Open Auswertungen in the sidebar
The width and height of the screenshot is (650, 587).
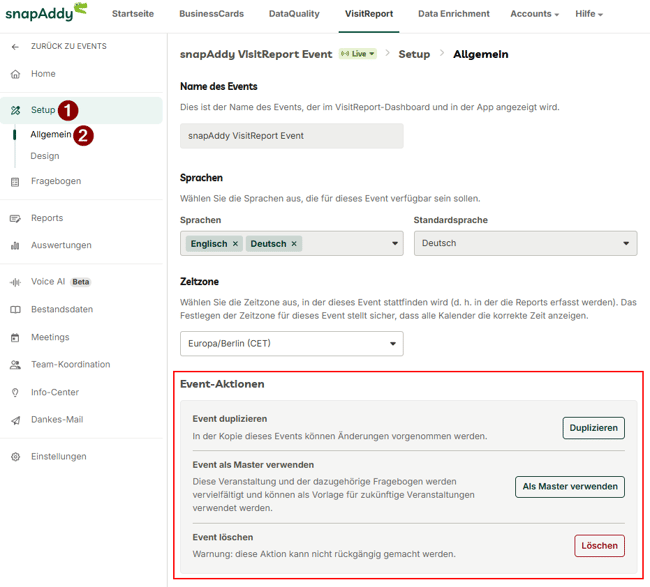(x=61, y=245)
